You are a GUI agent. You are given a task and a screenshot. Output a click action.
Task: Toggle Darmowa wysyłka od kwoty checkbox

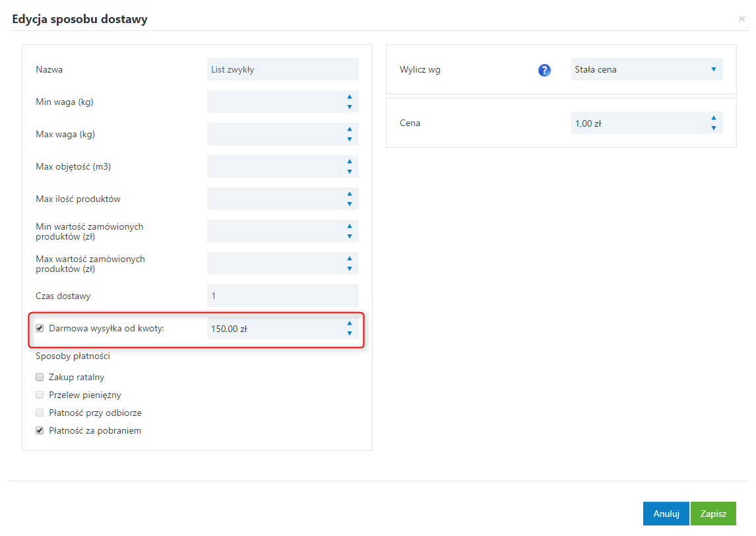pyautogui.click(x=40, y=328)
